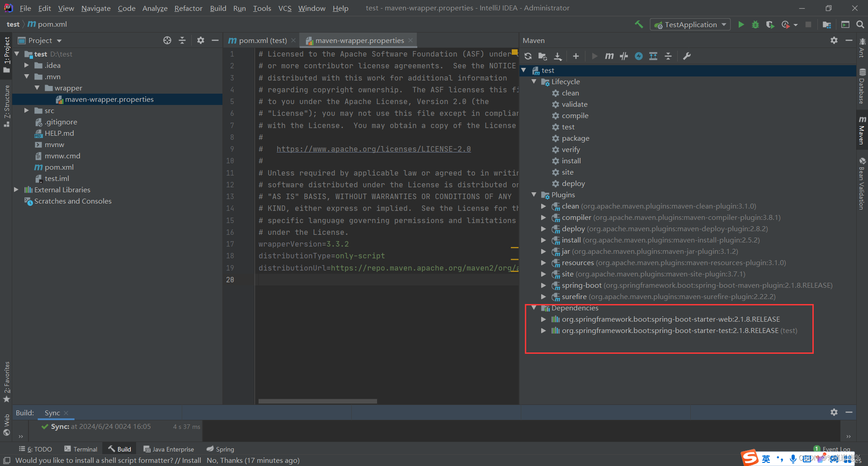
Task: Open Java Enterprise tool window
Action: point(169,449)
